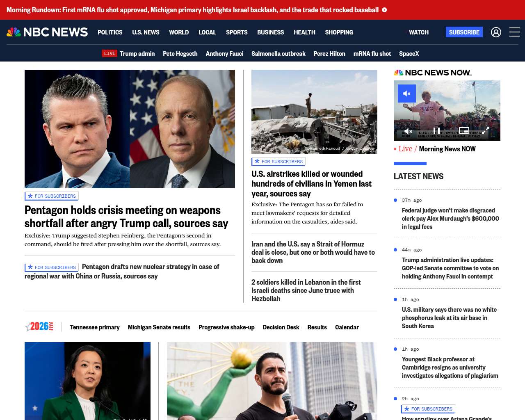Open the 2026 elections logo
525x420 pixels.
pyautogui.click(x=39, y=326)
